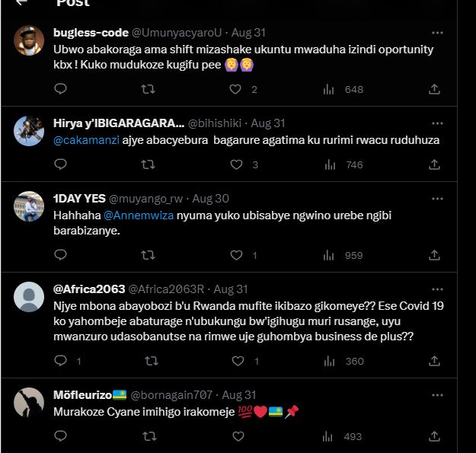Reply to the @Africa2063 tweet
Screen dimensions: 476x453
click(x=61, y=361)
